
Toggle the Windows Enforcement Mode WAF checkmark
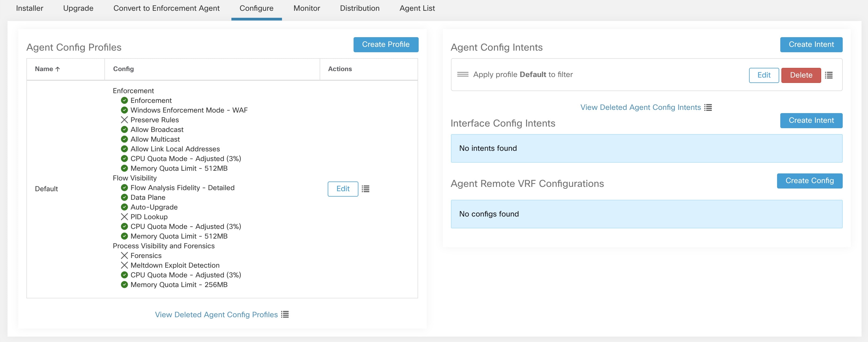(x=123, y=109)
